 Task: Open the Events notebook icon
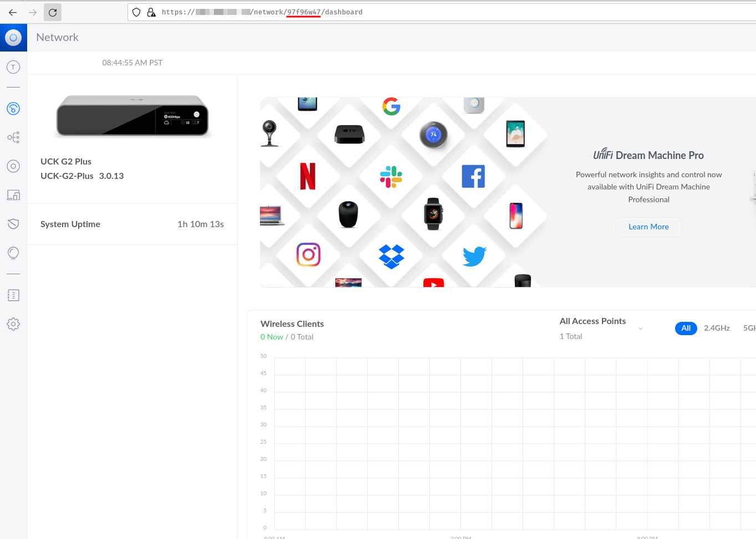click(x=13, y=295)
